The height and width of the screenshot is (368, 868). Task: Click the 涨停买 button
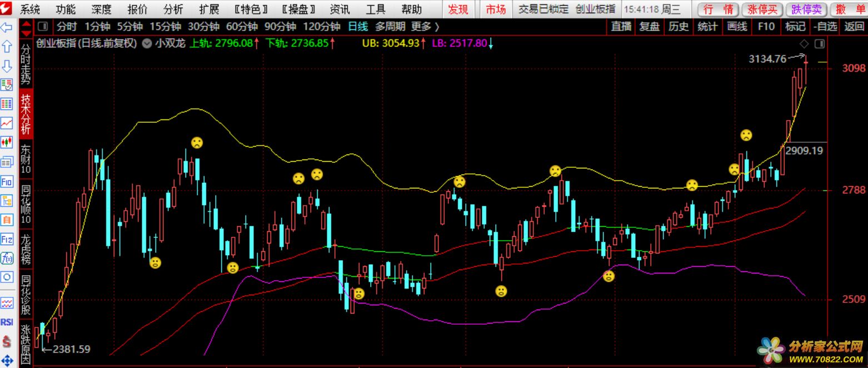[x=762, y=9]
